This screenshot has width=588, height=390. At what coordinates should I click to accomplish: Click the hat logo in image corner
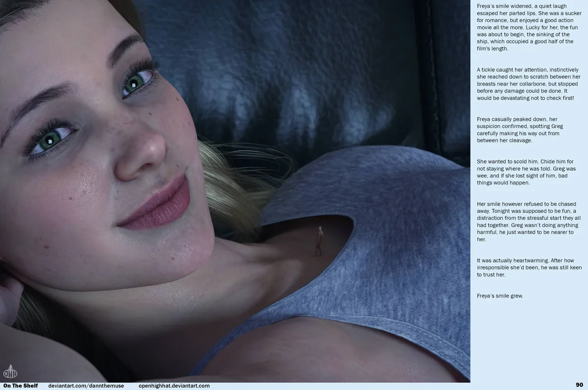point(10,371)
